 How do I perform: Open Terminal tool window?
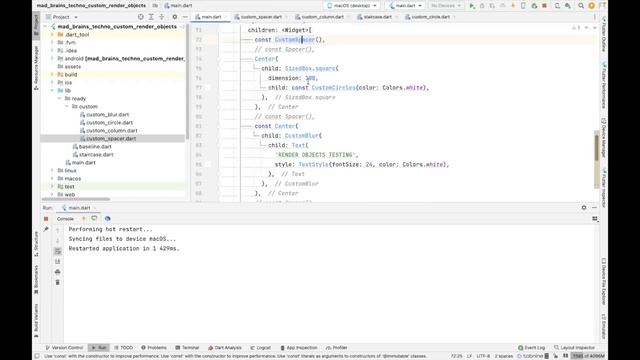click(187, 348)
